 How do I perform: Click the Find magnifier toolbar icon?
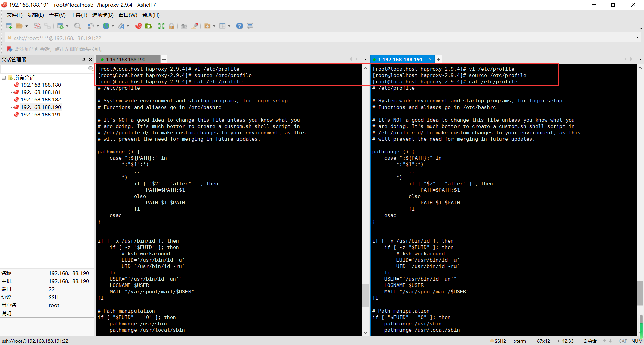[78, 26]
